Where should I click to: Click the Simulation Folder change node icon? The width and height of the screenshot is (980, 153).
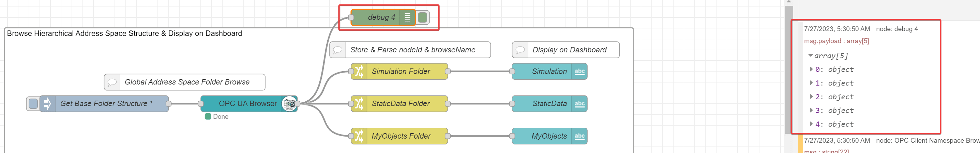359,71
